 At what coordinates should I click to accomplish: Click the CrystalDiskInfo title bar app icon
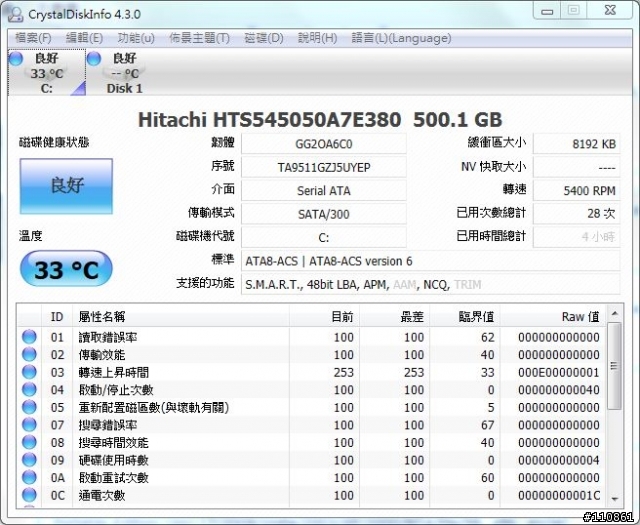coord(16,13)
